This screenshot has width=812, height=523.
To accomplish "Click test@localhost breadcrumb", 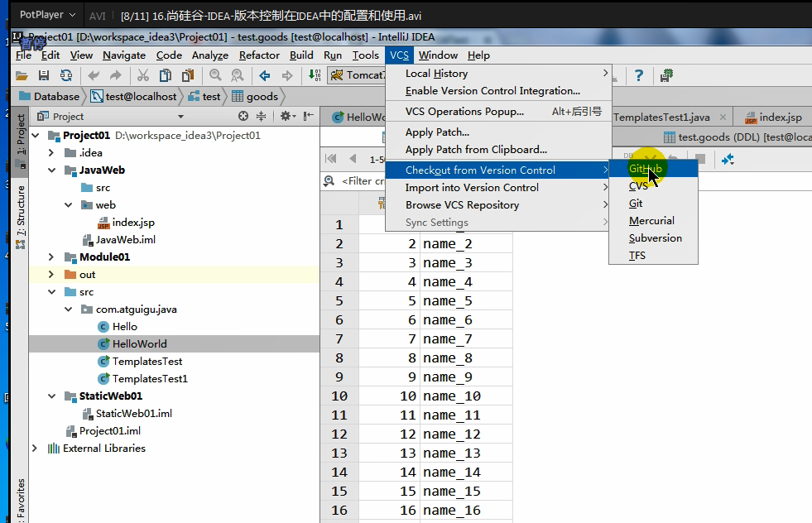I will [x=133, y=96].
